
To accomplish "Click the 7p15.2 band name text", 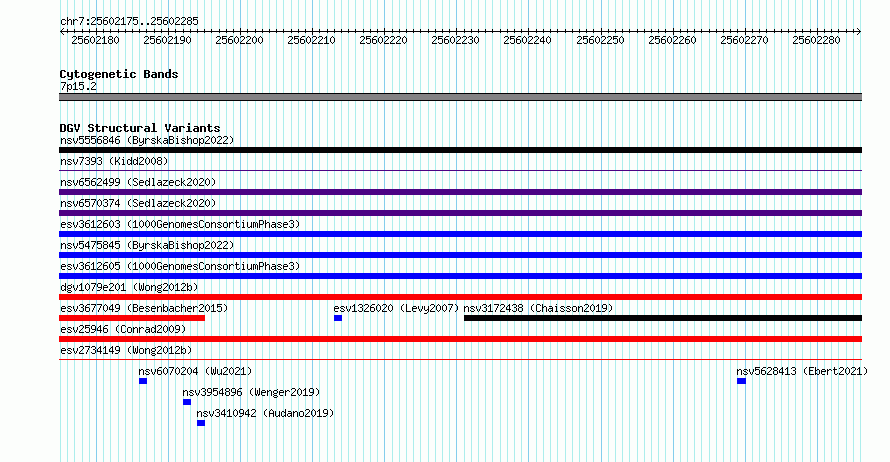I will pyautogui.click(x=78, y=87).
